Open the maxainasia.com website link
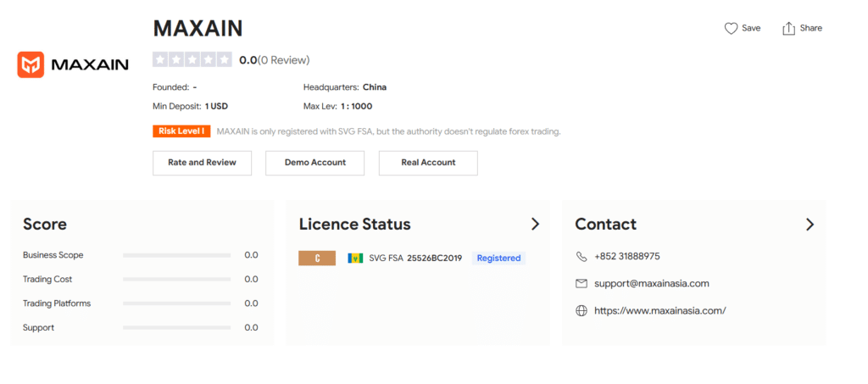This screenshot has height=384, width=868. tap(660, 310)
